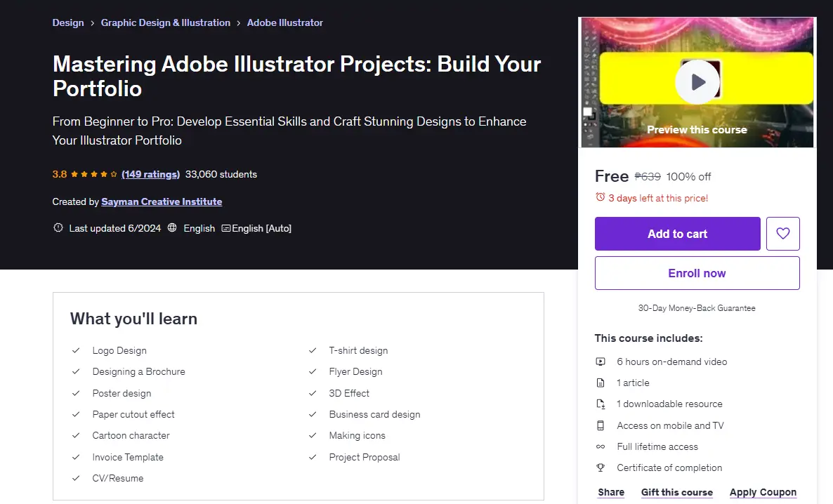Click 'English [Auto]' caption text
The height and width of the screenshot is (504, 833).
tap(261, 228)
